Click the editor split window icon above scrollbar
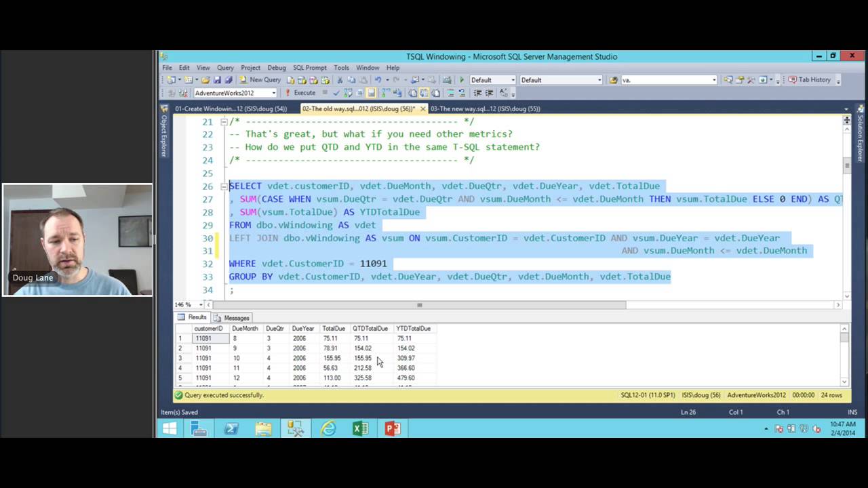Viewport: 868px width, 488px height. pos(847,120)
